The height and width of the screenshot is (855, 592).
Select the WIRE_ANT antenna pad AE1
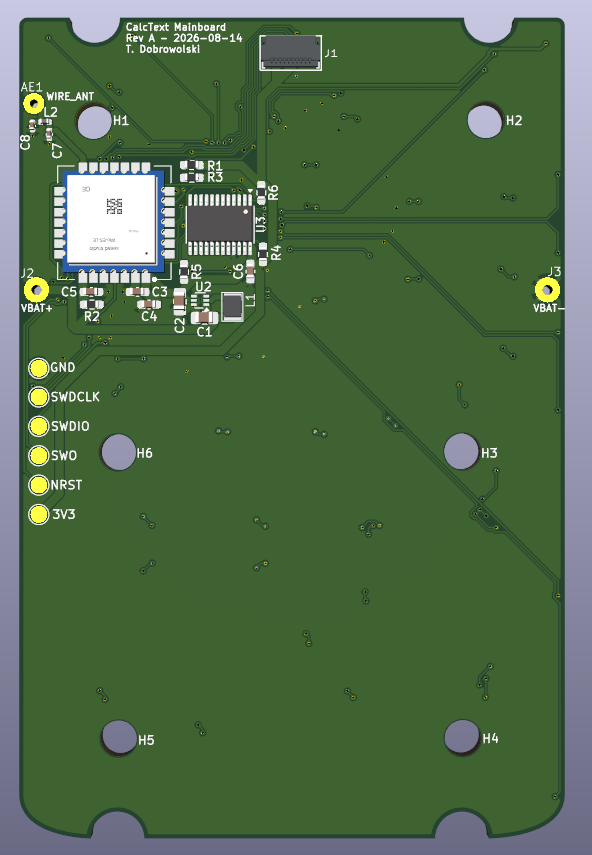[34, 103]
